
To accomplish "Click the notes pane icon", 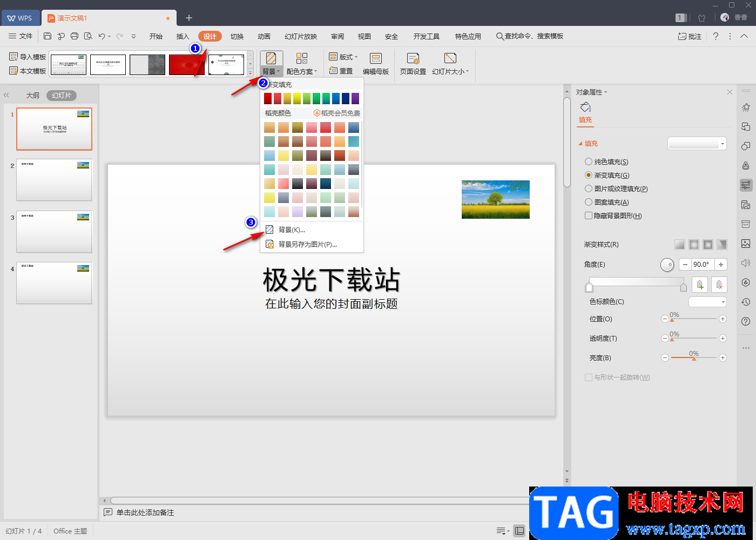I will [108, 512].
